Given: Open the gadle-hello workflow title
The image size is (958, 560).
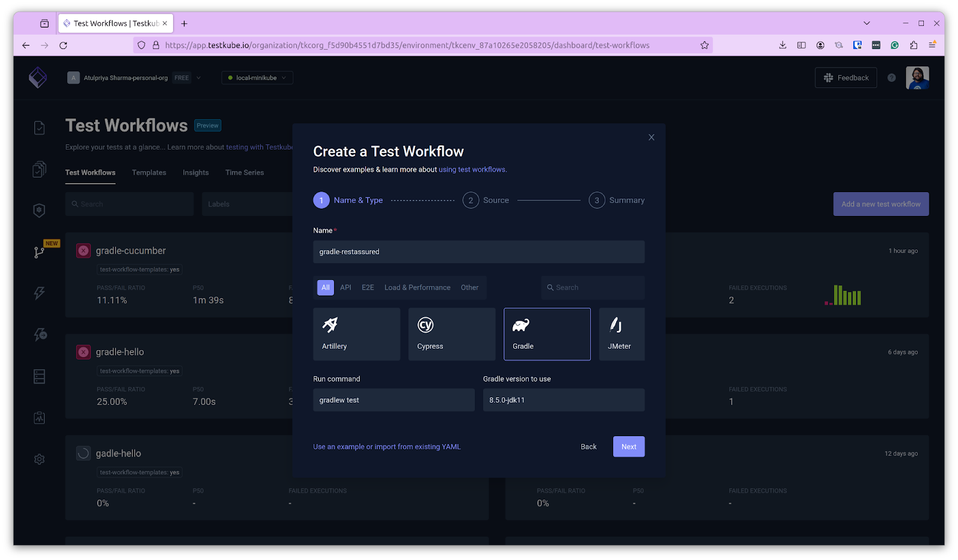Looking at the screenshot, I should [119, 454].
